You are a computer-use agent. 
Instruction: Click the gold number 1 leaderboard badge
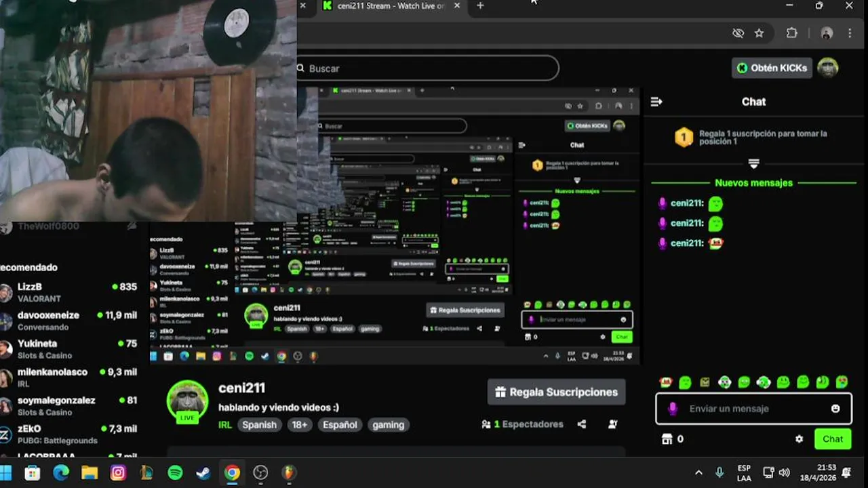point(684,138)
